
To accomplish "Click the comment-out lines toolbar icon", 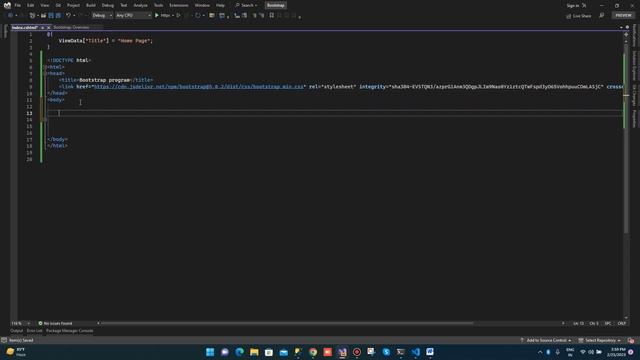I will pos(254,16).
